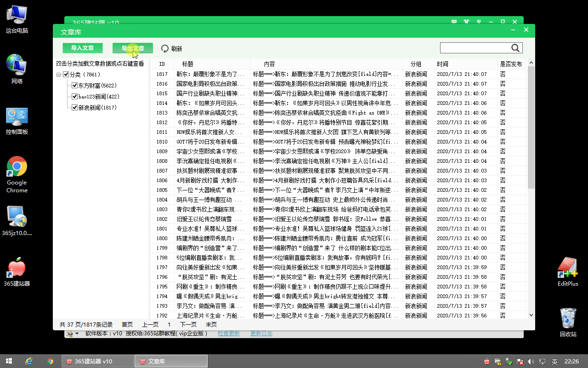Open the feedback chat icon in 365建站器 window

[x=454, y=21]
